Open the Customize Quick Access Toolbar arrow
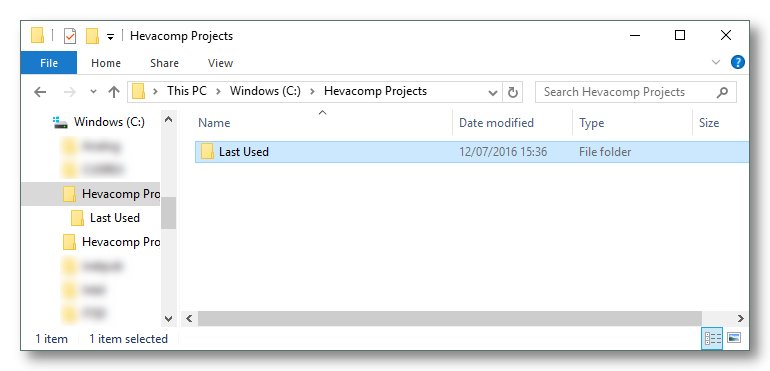This screenshot has width=770, height=371. coord(110,37)
